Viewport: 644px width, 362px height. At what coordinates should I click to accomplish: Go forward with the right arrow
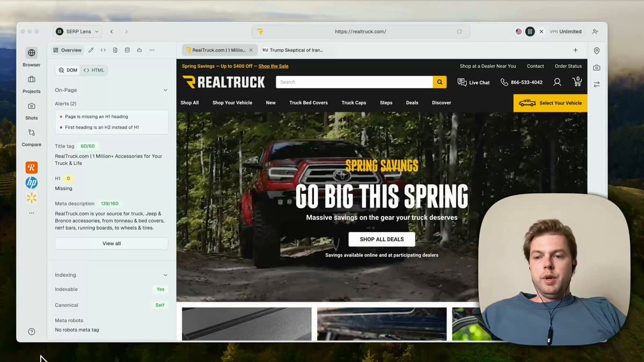[127, 32]
